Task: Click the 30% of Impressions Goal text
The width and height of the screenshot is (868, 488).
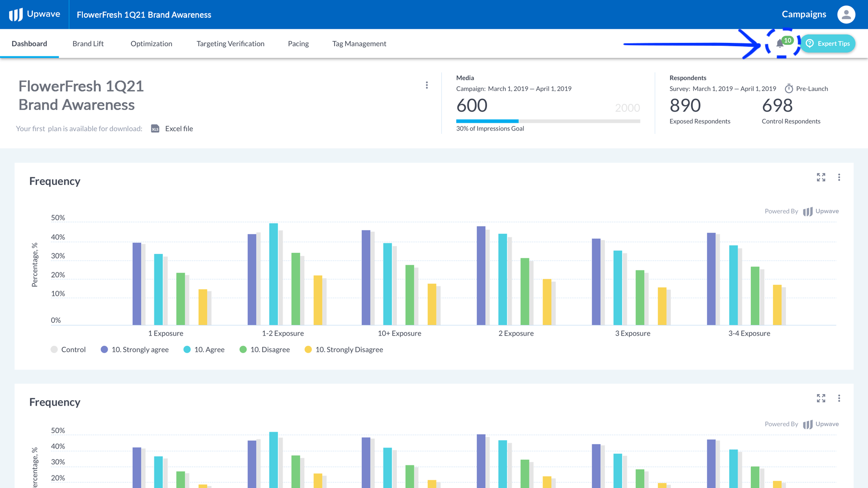Action: (x=490, y=129)
